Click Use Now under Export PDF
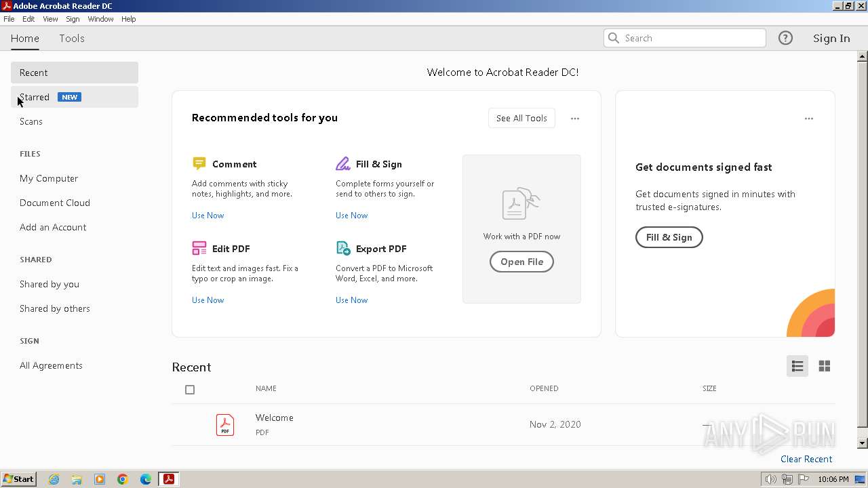The width and height of the screenshot is (868, 488). (x=351, y=300)
